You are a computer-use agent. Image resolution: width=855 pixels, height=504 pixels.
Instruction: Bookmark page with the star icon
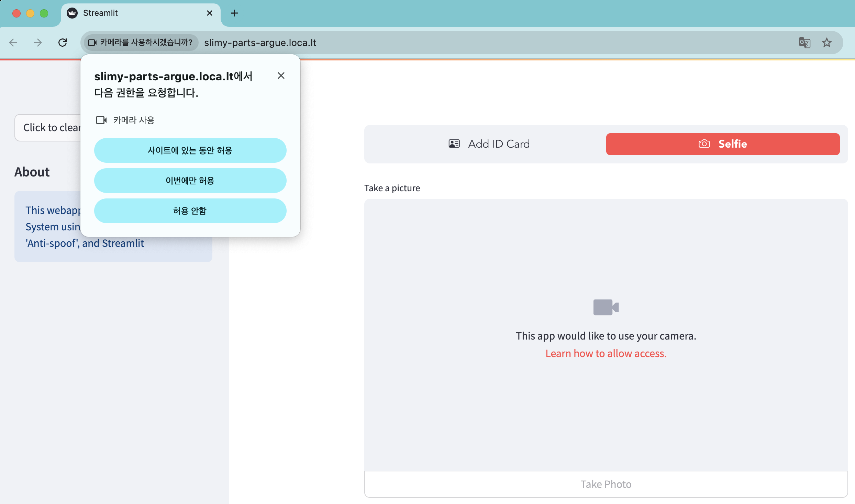(826, 43)
